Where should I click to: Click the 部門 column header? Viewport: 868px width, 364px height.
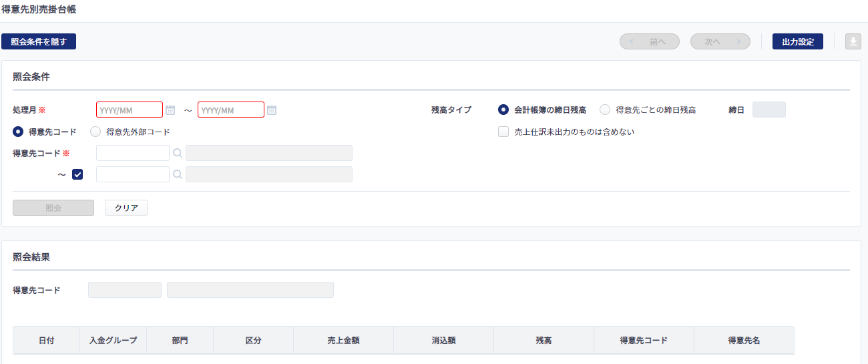(x=180, y=340)
